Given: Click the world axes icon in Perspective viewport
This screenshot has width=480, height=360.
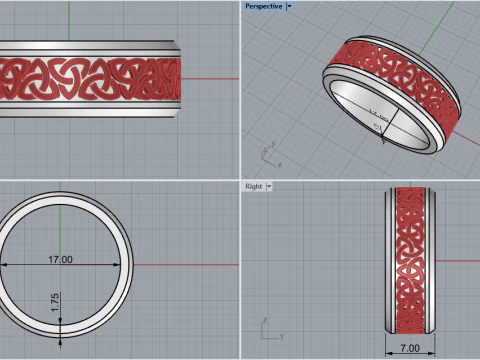Looking at the screenshot, I should tap(271, 154).
